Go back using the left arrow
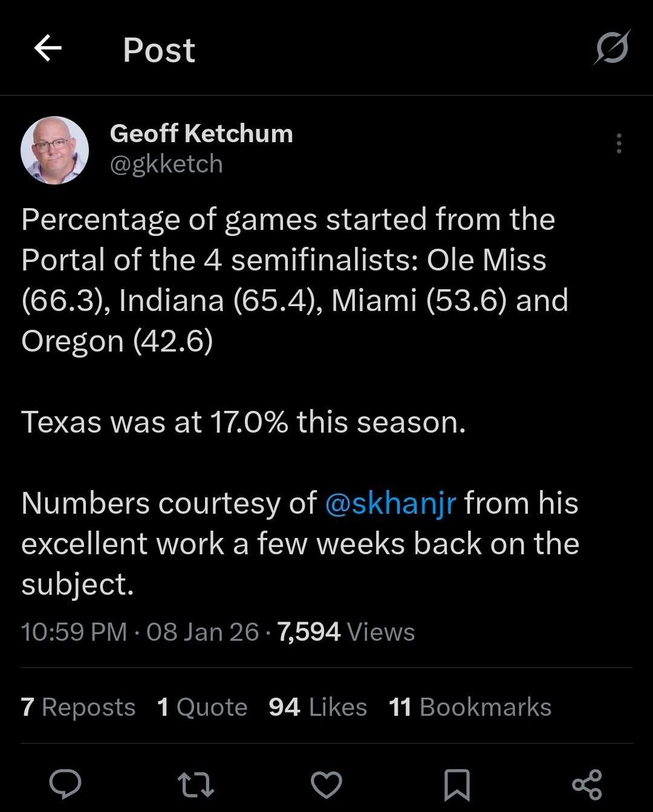 coord(48,48)
